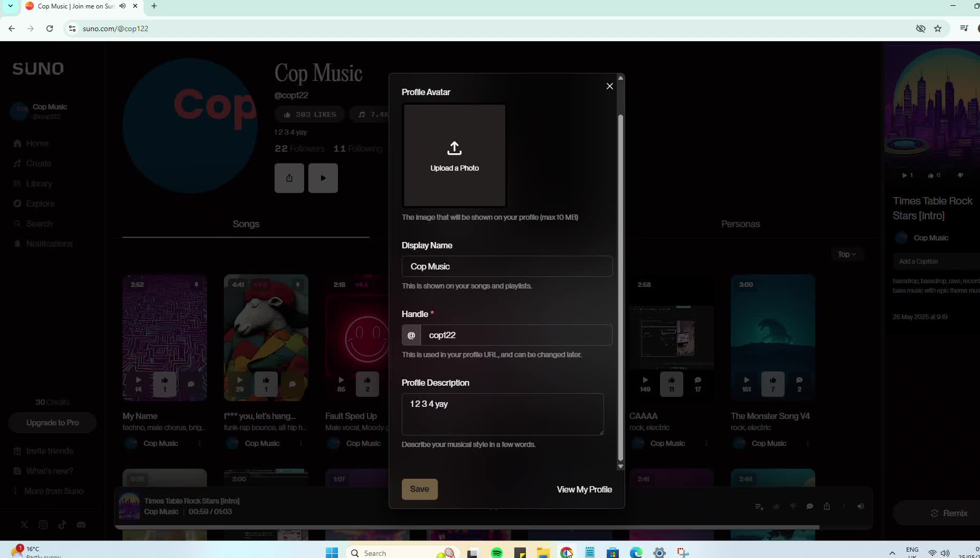Click the Profile Description text area
980x558 pixels.
pyautogui.click(x=502, y=414)
